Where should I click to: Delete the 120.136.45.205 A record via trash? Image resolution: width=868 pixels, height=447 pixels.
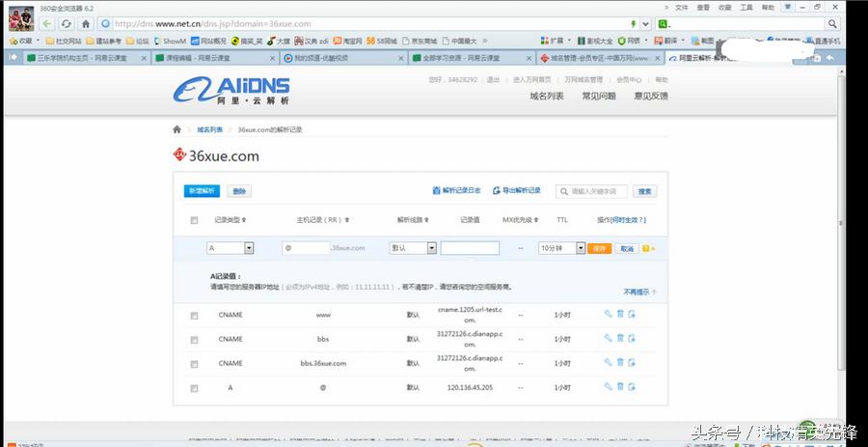tap(620, 386)
